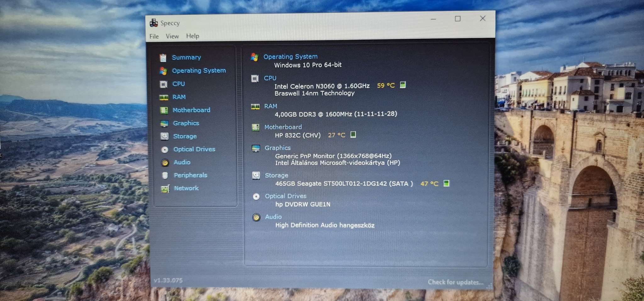Click the Audio speaker icon in sidebar
The height and width of the screenshot is (301, 644).
[x=165, y=162]
